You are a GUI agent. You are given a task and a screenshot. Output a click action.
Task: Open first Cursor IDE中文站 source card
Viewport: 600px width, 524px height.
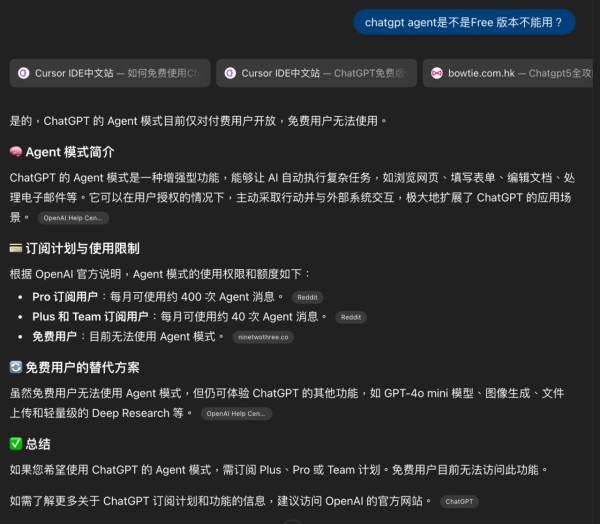pos(110,73)
